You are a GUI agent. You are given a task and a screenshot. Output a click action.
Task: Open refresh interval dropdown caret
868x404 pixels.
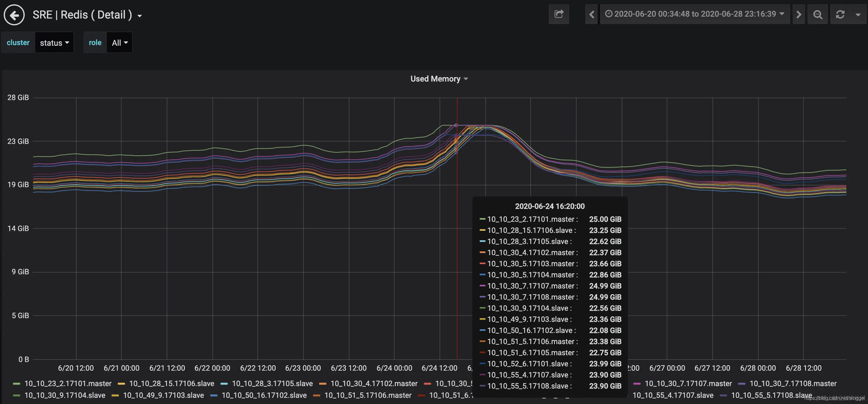tap(858, 15)
